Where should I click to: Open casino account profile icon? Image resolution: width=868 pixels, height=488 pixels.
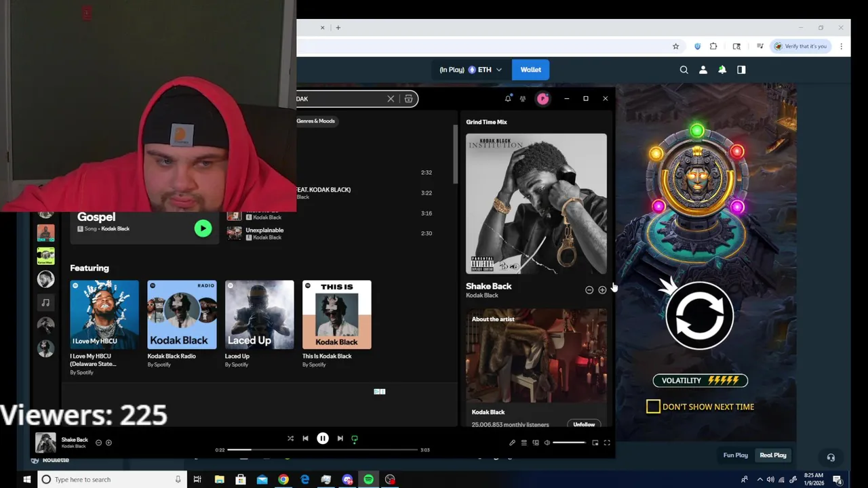tap(703, 70)
